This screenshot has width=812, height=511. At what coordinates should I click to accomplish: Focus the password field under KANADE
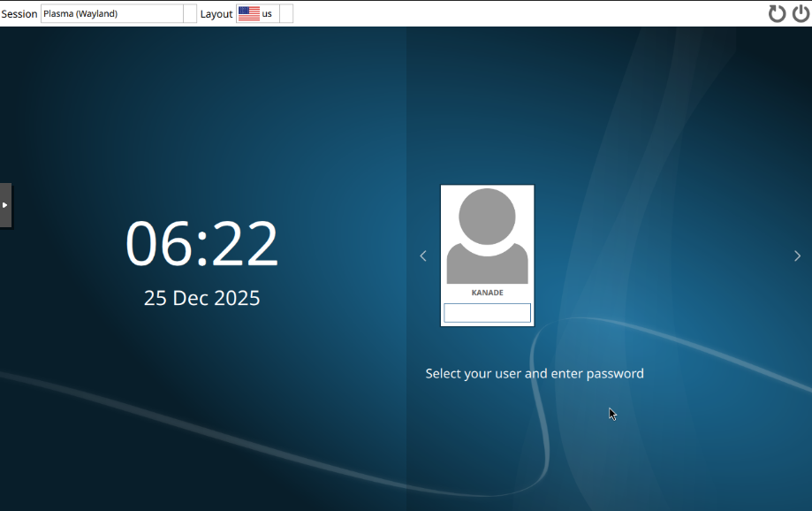click(488, 313)
